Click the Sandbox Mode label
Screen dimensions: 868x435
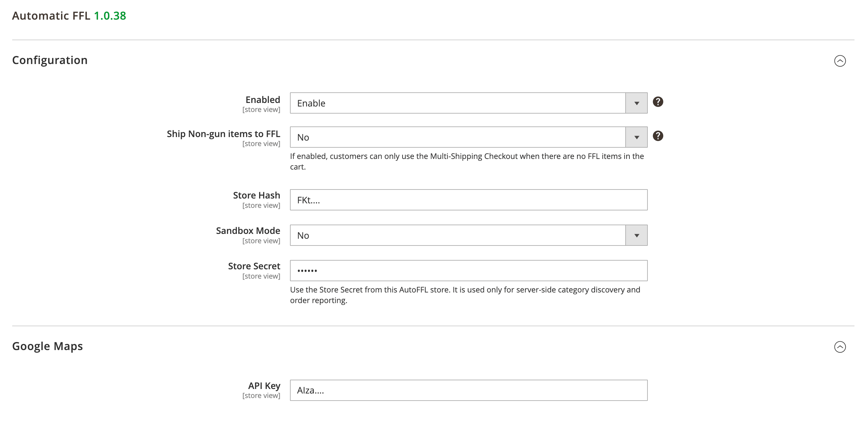click(x=248, y=230)
